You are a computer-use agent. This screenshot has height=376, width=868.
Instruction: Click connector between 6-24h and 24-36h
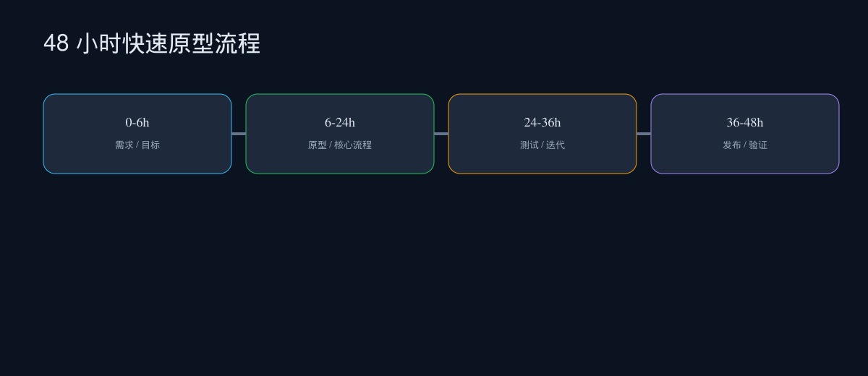click(441, 134)
